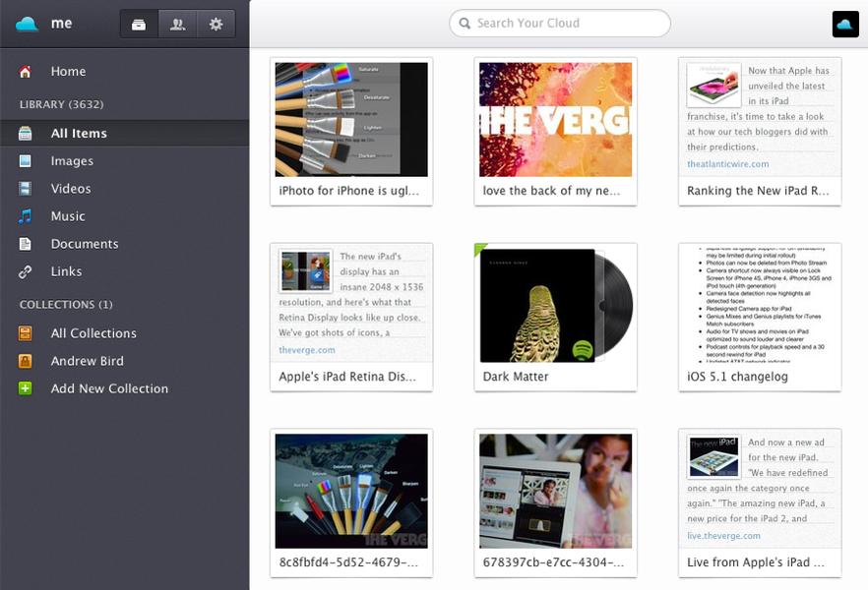Show Images library category
Image resolution: width=868 pixels, height=590 pixels.
coord(125,161)
